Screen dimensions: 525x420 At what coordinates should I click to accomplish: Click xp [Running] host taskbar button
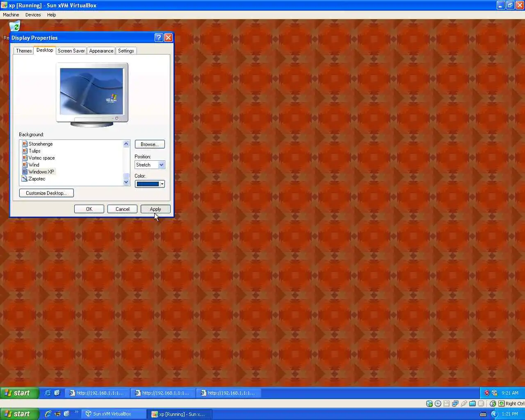(180, 414)
